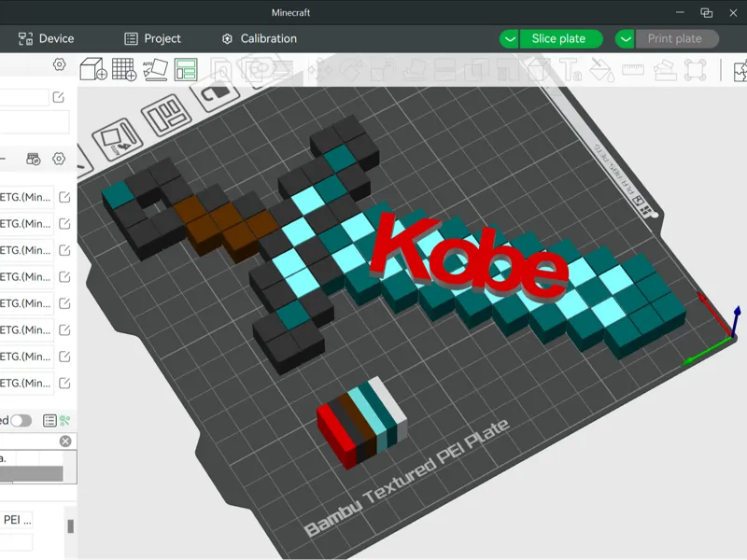Edit the second filament preset

pyautogui.click(x=64, y=224)
